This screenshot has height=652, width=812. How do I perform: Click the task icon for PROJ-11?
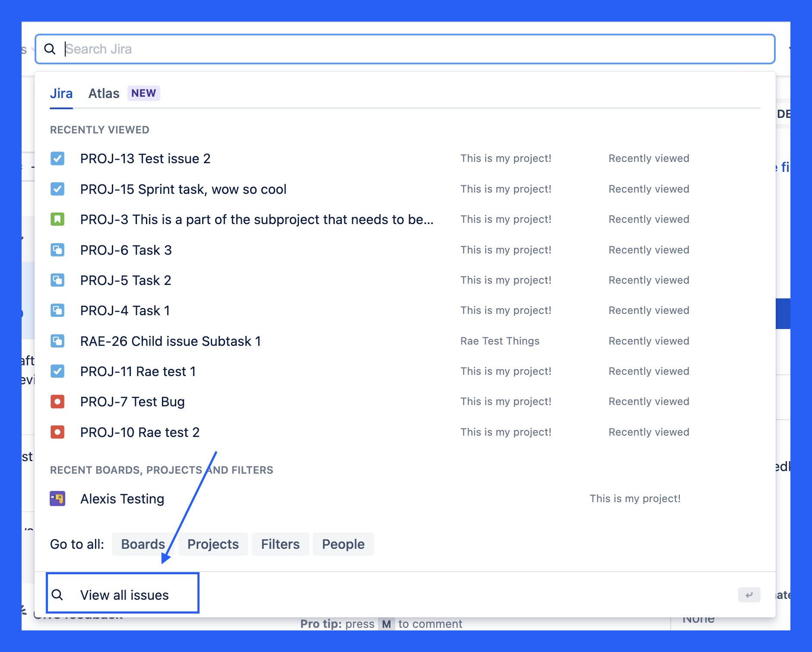(x=57, y=371)
